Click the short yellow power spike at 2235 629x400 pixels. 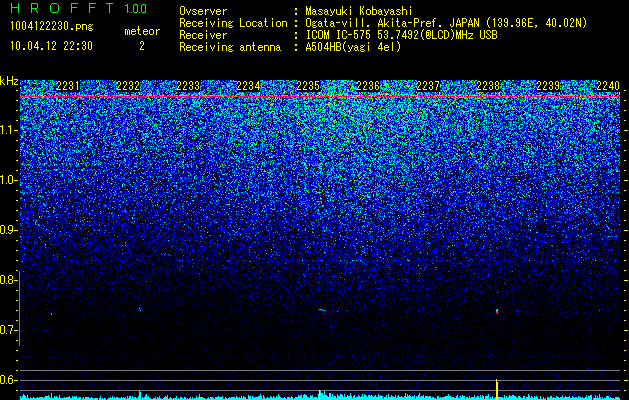coord(319,395)
